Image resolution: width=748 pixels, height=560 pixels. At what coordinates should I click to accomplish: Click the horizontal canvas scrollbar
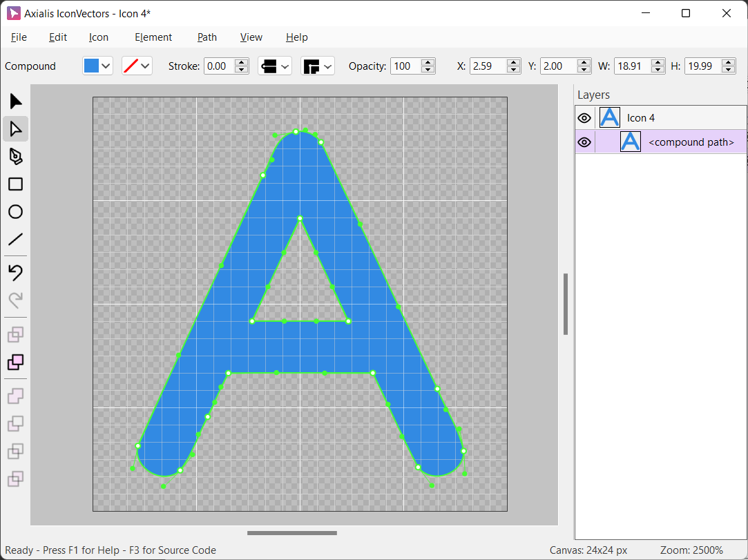(292, 533)
